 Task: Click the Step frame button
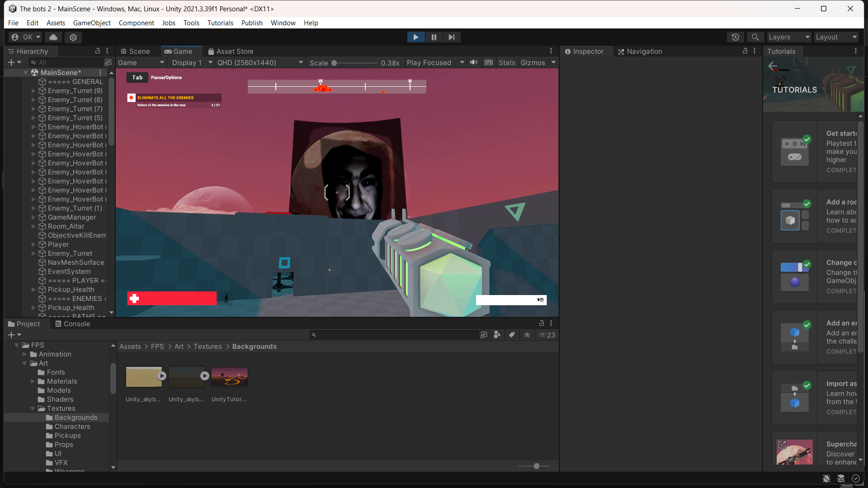pos(451,37)
